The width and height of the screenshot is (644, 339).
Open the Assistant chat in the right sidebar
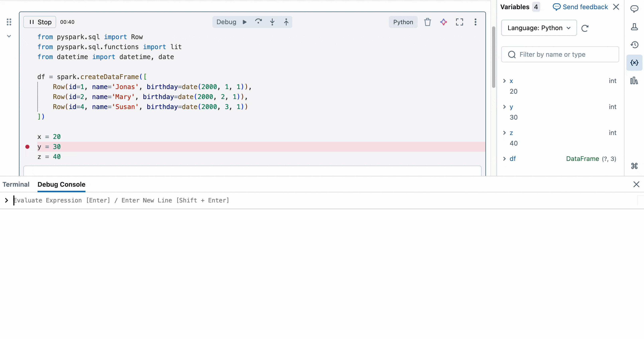click(x=634, y=9)
